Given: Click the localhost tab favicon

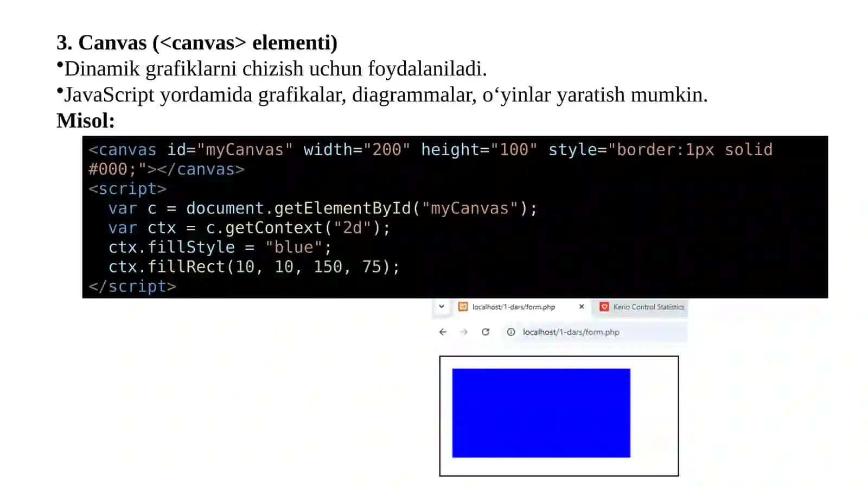Looking at the screenshot, I should (x=463, y=307).
